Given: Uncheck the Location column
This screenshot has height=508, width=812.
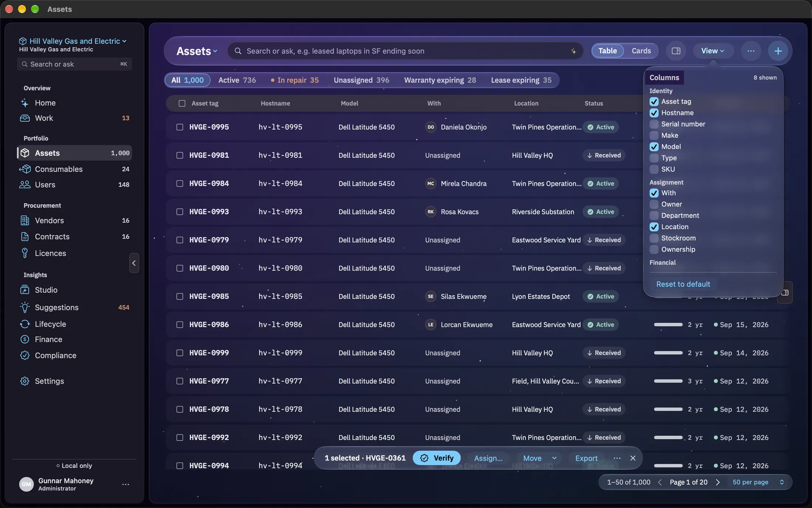Looking at the screenshot, I should coord(654,227).
